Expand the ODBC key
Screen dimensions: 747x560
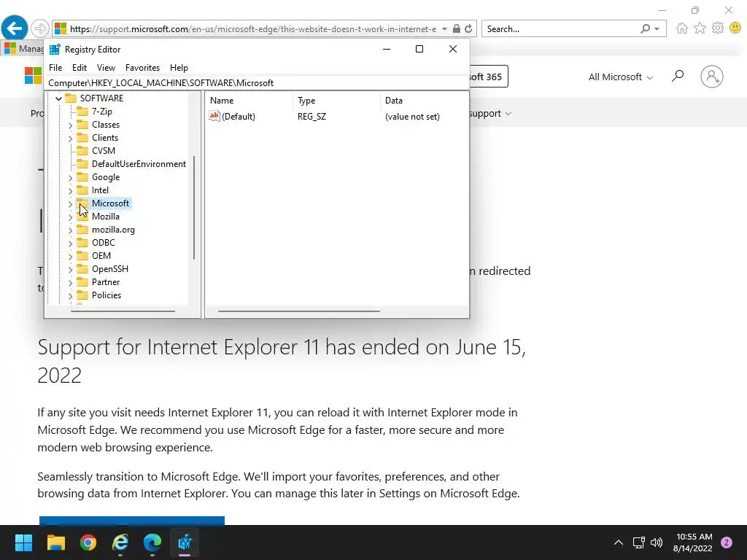(71, 244)
